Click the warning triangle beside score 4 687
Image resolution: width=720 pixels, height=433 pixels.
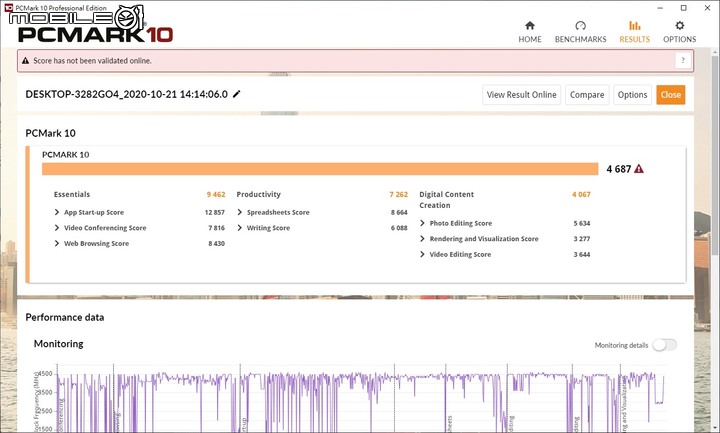638,169
